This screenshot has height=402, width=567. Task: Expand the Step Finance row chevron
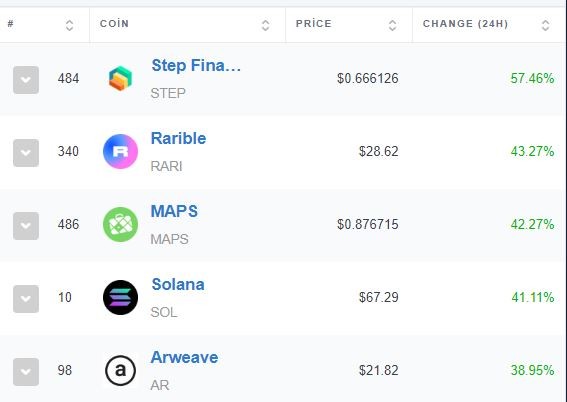(x=26, y=80)
